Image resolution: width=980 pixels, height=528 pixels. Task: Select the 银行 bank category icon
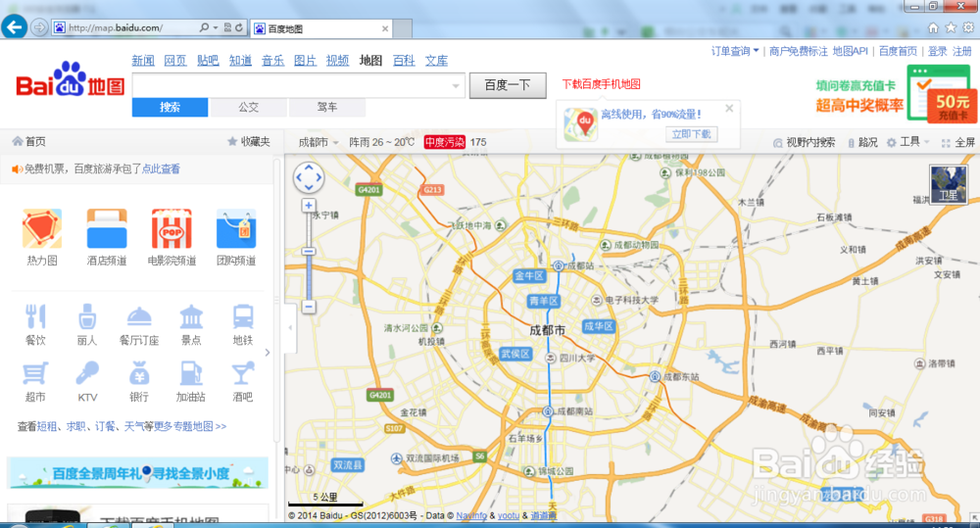pos(139,373)
